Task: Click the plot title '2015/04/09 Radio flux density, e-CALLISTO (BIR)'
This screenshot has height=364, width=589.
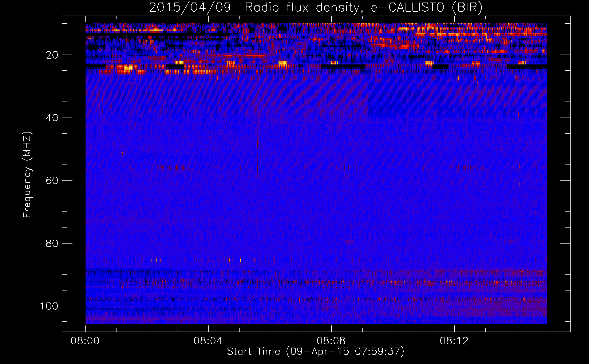Action: pyautogui.click(x=316, y=8)
